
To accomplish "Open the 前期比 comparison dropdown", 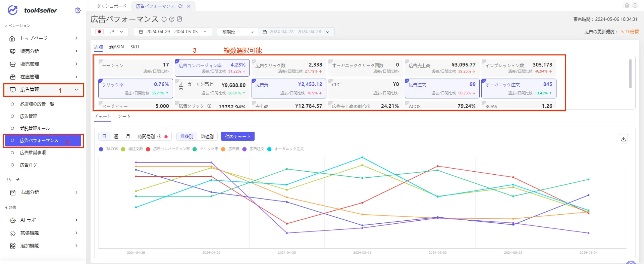I will click(237, 32).
